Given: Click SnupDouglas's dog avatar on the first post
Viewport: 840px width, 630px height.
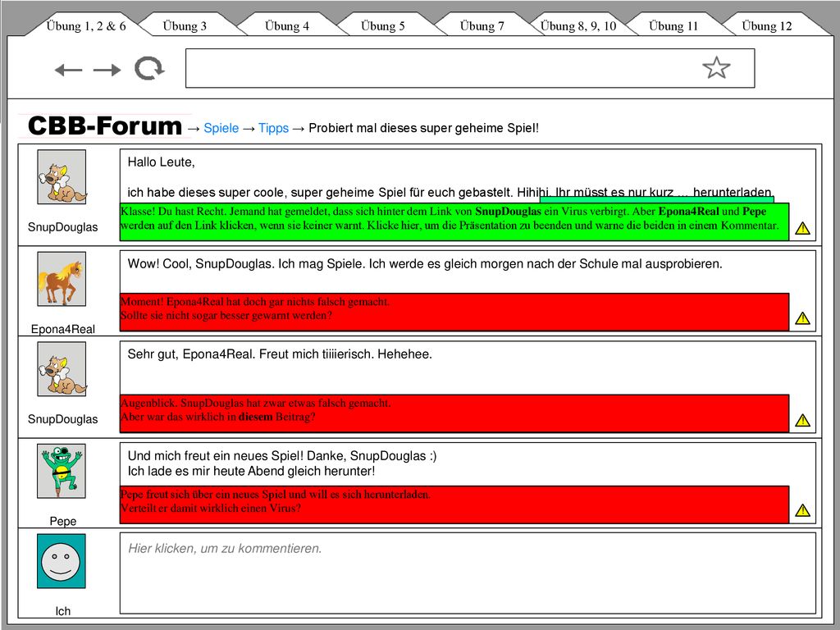Looking at the screenshot, I should [x=62, y=177].
